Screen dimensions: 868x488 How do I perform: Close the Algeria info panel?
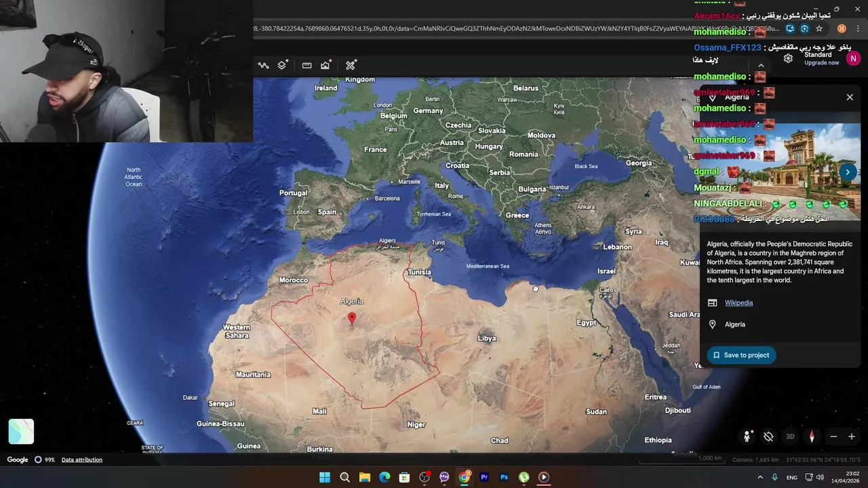(x=850, y=97)
